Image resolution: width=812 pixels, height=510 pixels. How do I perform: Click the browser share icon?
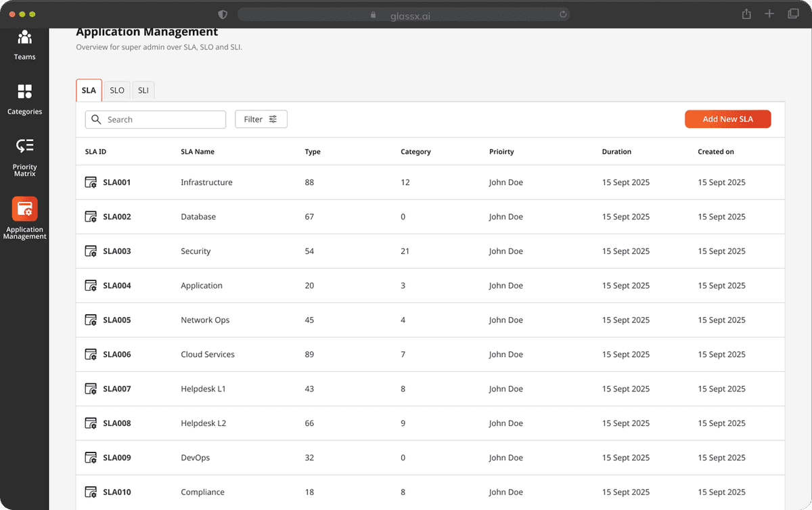[746, 14]
